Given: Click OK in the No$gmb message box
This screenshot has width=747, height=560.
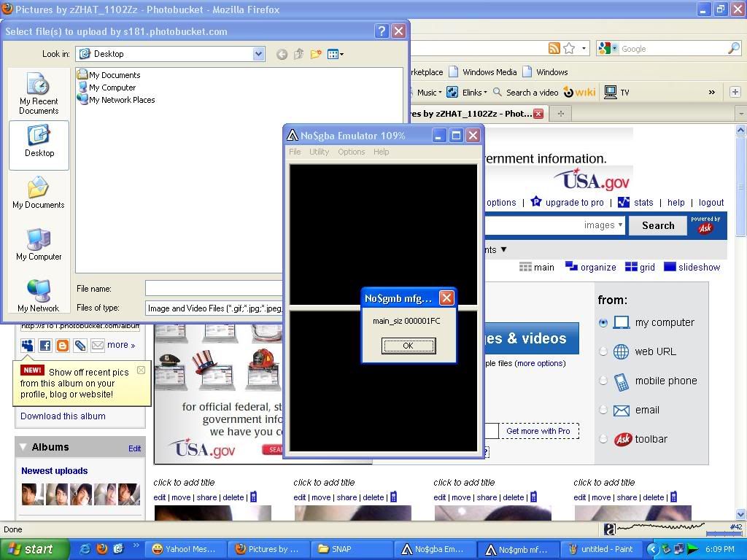Looking at the screenshot, I should coord(409,346).
